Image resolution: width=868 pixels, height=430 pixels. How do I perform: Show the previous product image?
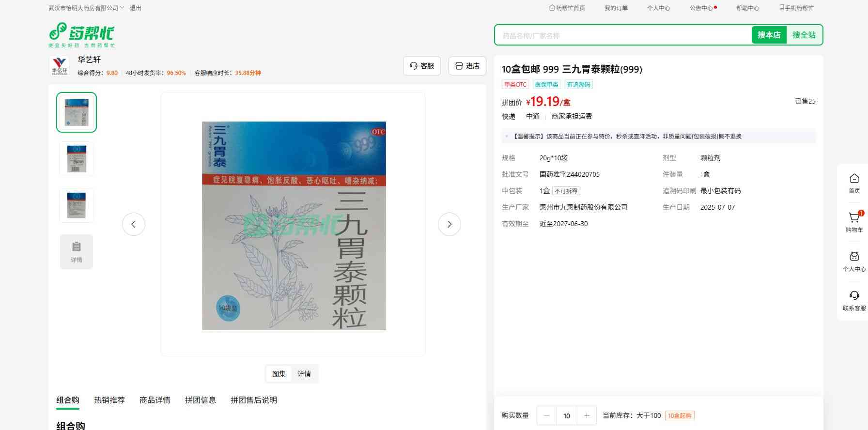(x=134, y=224)
